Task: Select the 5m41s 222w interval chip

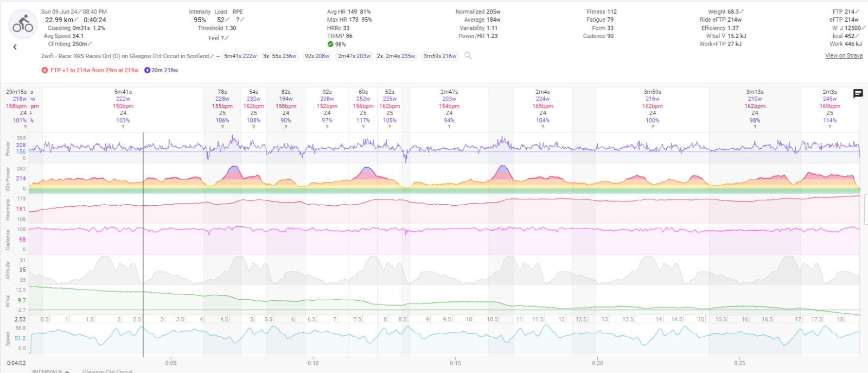Action: click(240, 56)
